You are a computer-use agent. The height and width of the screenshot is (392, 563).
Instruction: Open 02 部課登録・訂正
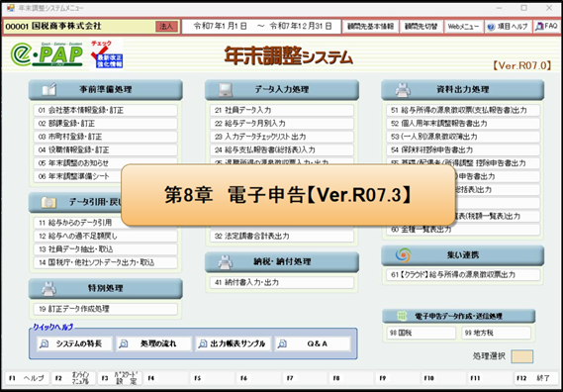(x=106, y=124)
